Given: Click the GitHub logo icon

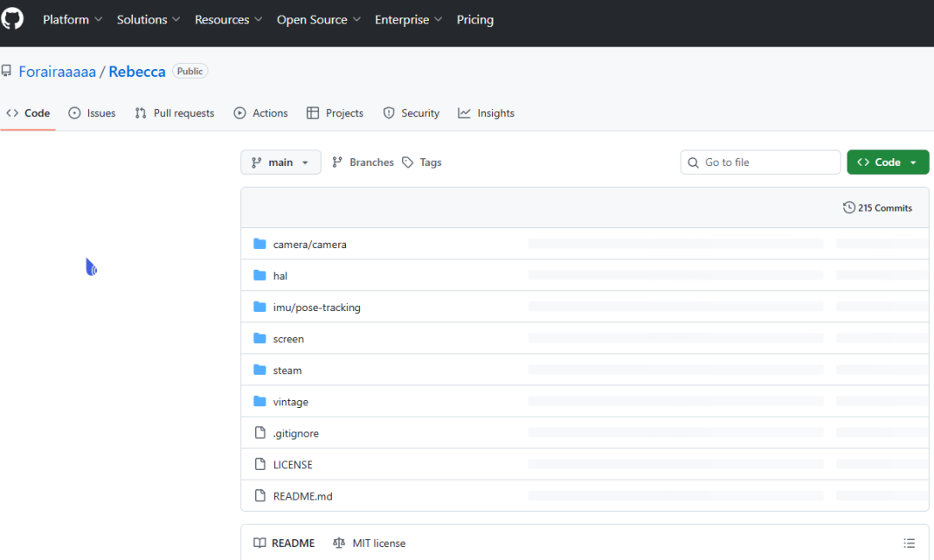Looking at the screenshot, I should 13,18.
